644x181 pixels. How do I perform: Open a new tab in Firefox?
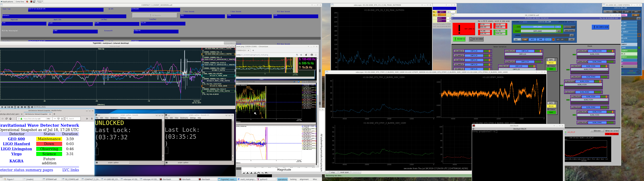pyautogui.click(x=54, y=114)
